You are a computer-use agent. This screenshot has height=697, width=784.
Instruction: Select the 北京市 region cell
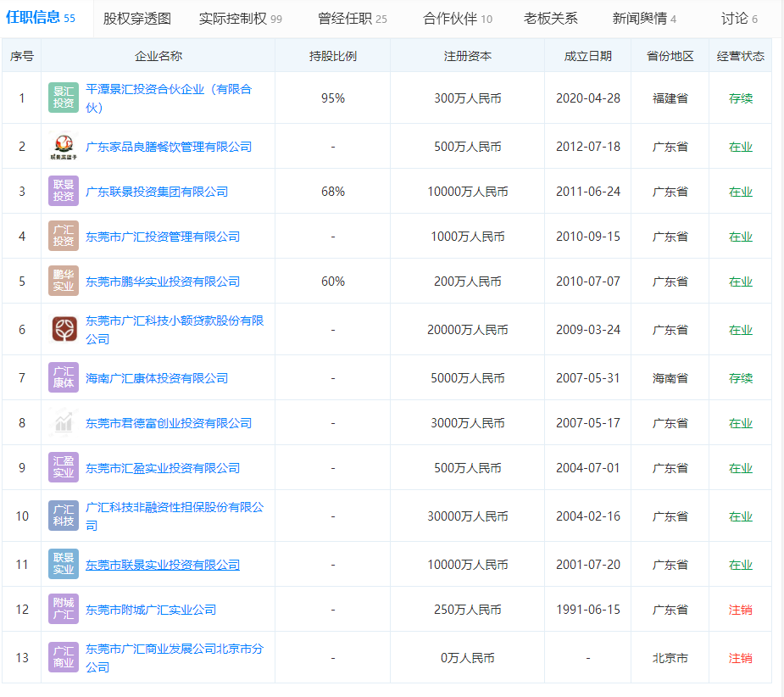coord(670,658)
